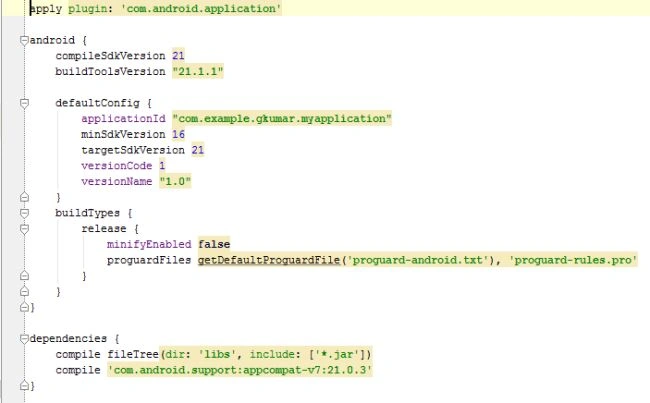Click the minifyEnabled property
650x403 pixels.
[x=149, y=244]
